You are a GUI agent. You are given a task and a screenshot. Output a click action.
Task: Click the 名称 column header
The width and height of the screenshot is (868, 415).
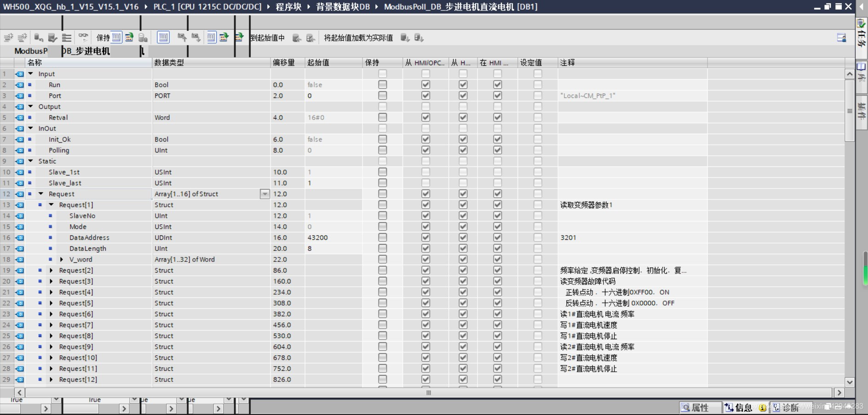[x=89, y=63]
